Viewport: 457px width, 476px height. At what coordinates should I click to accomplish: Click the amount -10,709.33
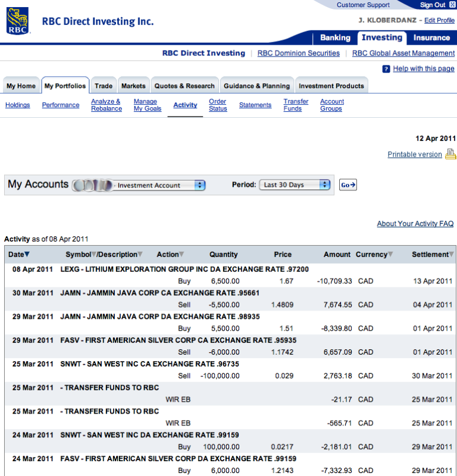(334, 281)
